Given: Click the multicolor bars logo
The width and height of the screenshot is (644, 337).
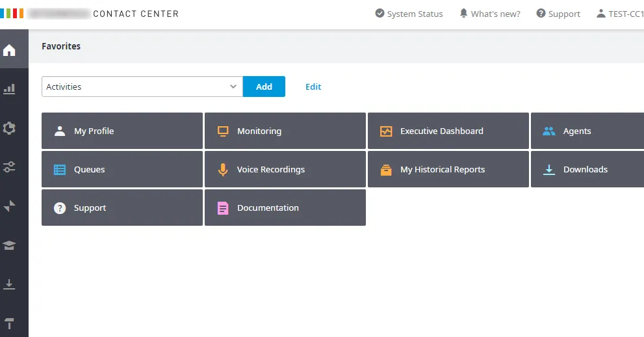Looking at the screenshot, I should tap(12, 13).
